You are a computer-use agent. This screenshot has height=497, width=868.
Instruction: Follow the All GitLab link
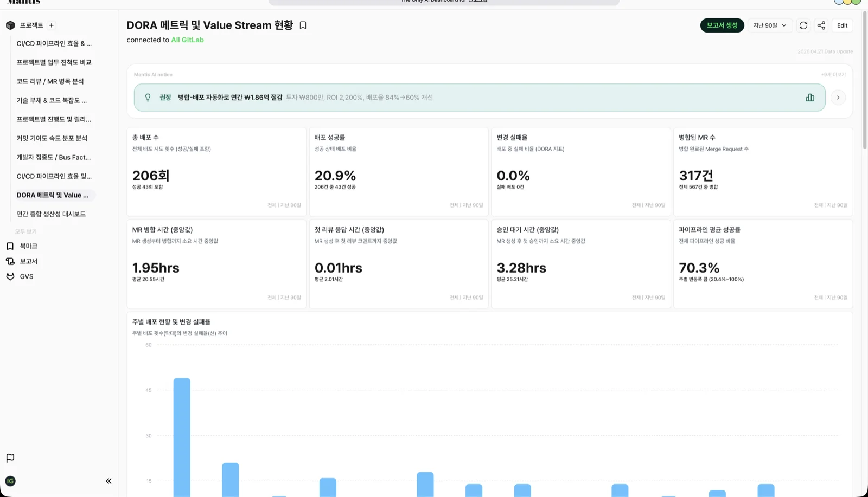pos(187,40)
